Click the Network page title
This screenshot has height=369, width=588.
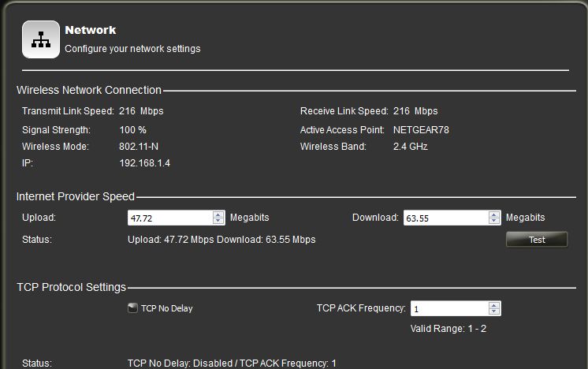tap(91, 30)
